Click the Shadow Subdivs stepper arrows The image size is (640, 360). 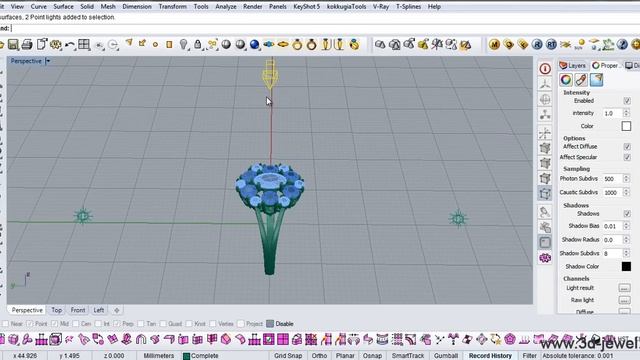click(x=626, y=253)
